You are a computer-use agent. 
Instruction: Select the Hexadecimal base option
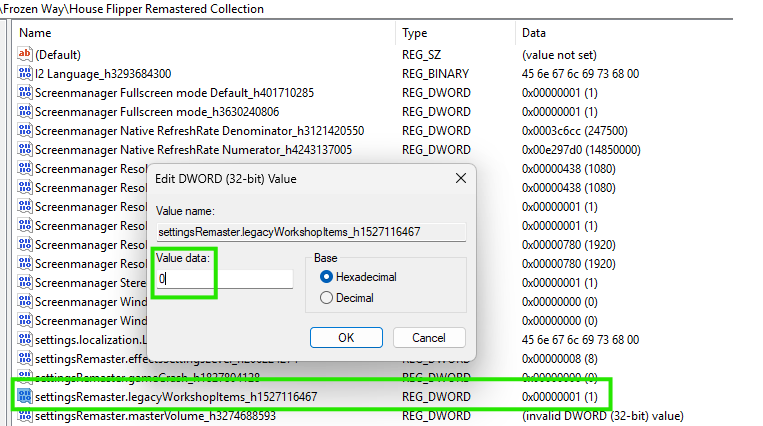point(326,277)
